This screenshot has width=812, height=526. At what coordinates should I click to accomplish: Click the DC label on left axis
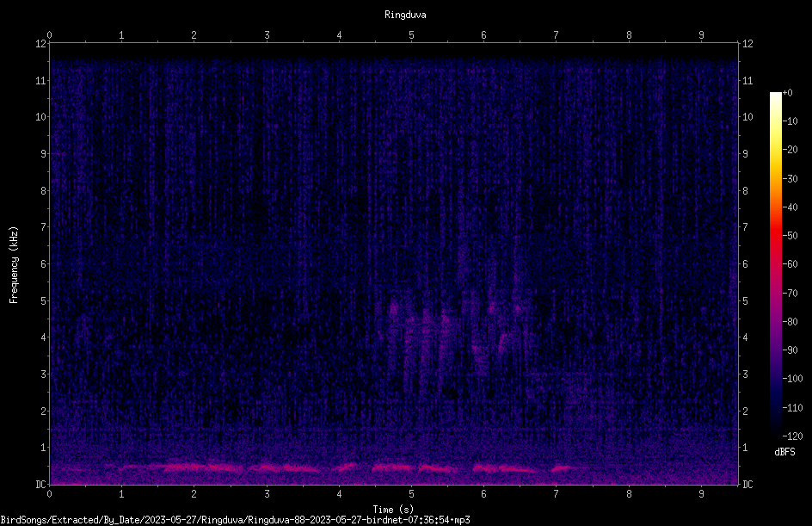[40, 484]
